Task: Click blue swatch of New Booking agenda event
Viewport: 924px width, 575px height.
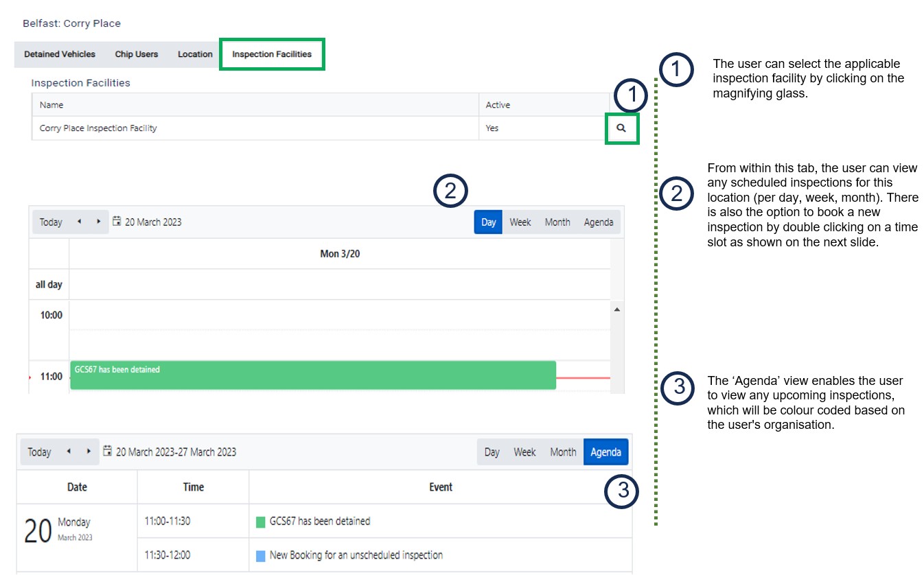Action: pyautogui.click(x=261, y=556)
